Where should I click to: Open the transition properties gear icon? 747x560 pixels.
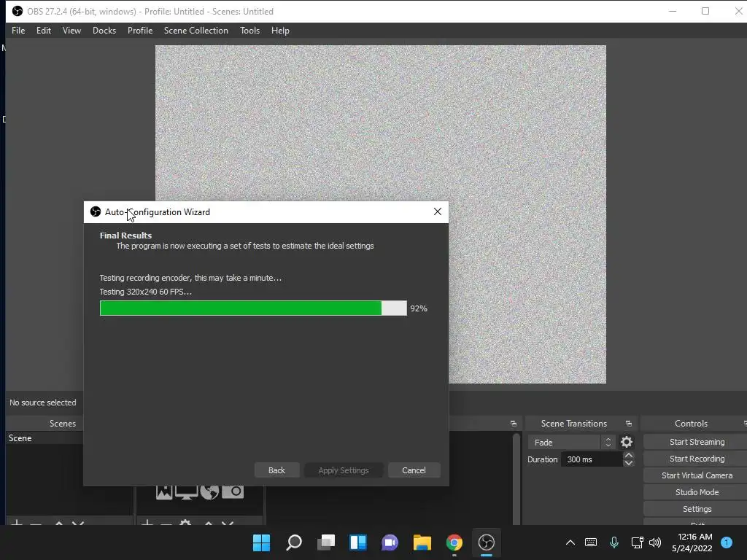click(627, 443)
